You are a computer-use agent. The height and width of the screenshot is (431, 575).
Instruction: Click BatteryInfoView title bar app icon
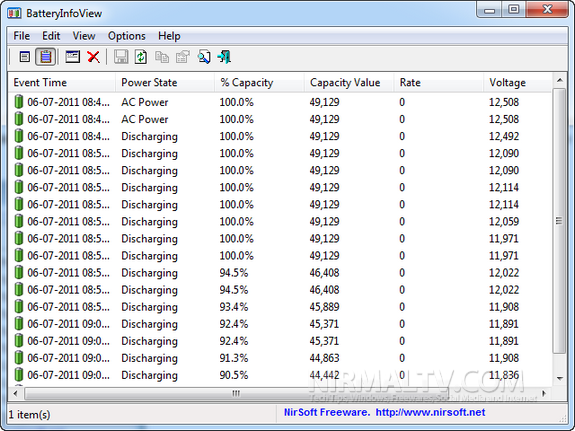point(14,14)
